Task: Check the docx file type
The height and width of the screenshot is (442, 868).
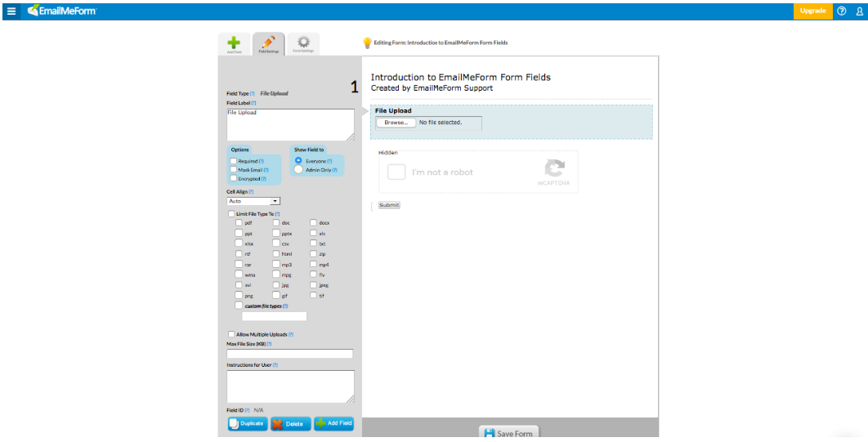Action: (313, 222)
